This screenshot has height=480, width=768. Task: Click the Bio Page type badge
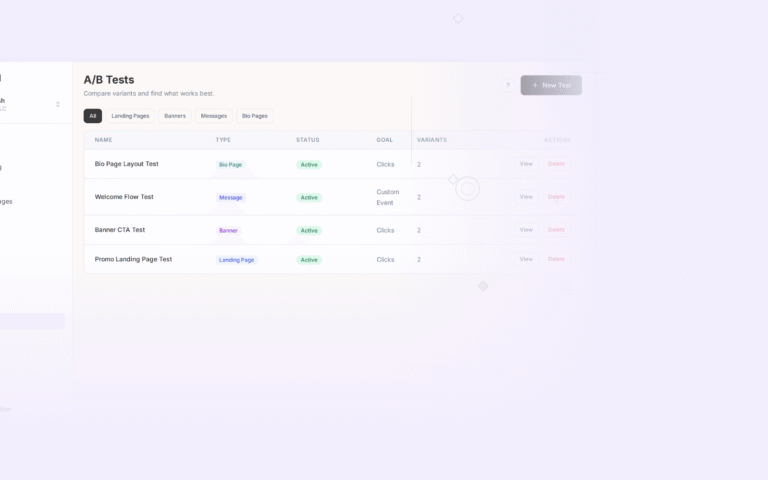pos(231,165)
